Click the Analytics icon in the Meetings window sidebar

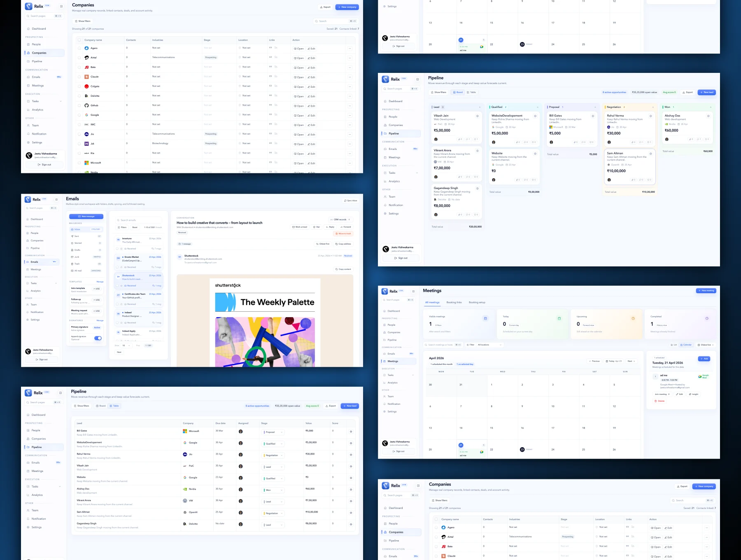coord(385,383)
